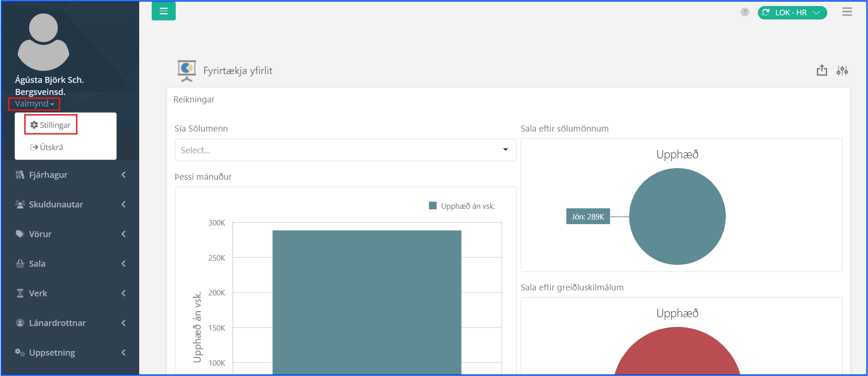Click the Skuldunautar people icon
This screenshot has height=376, width=868.
20,204
